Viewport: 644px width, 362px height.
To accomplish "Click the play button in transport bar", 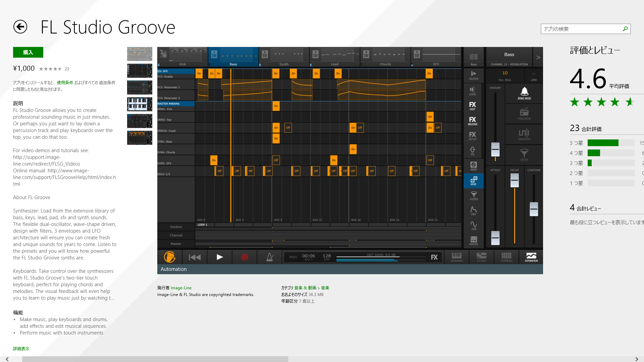I will [x=220, y=257].
